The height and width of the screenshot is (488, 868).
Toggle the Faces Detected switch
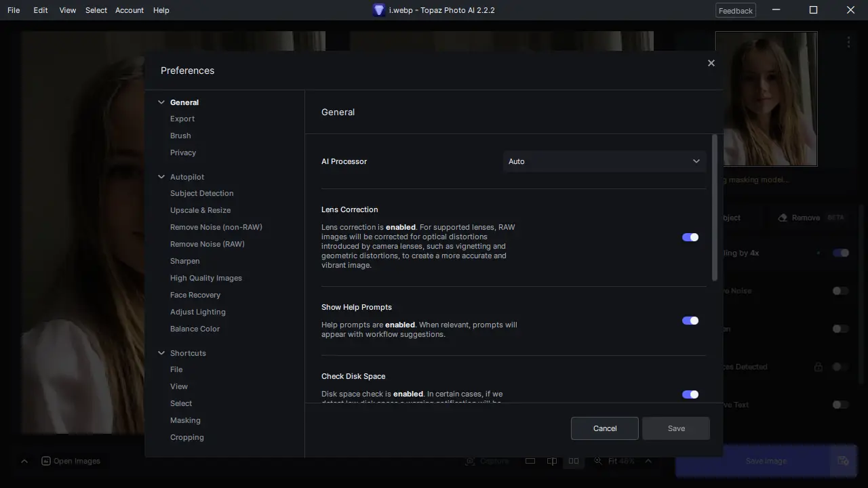click(841, 367)
